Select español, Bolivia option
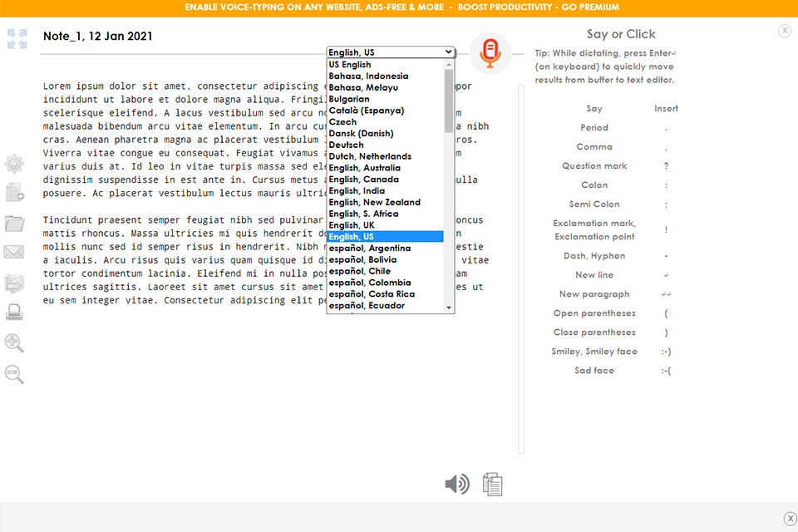Viewport: 798px width, 532px height. (385, 259)
